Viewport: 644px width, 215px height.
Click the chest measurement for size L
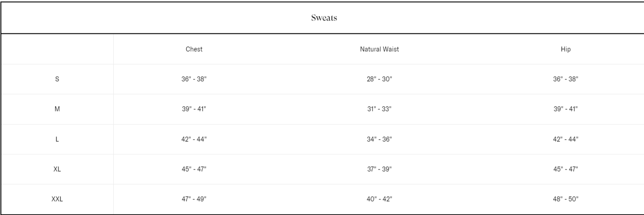194,139
